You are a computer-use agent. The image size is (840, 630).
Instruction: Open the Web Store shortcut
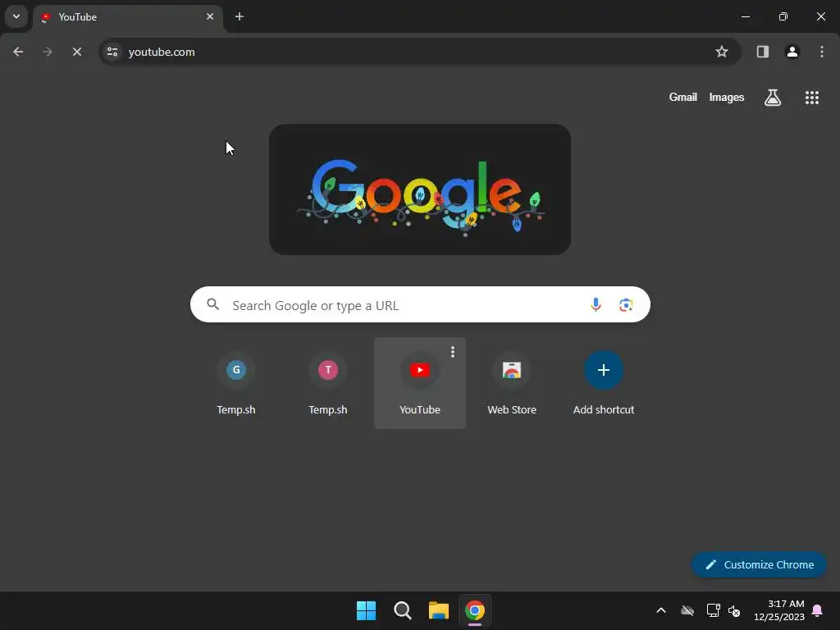(x=512, y=383)
